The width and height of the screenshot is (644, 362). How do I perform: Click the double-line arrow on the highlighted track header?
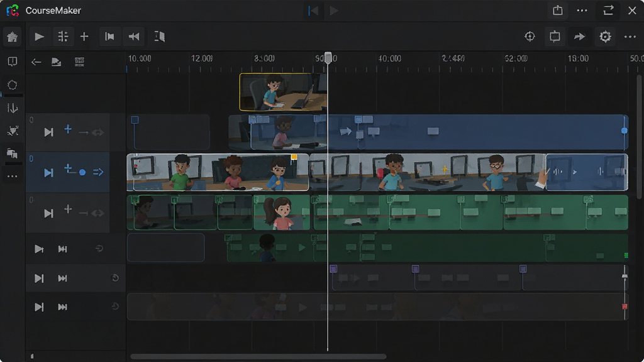[98, 172]
